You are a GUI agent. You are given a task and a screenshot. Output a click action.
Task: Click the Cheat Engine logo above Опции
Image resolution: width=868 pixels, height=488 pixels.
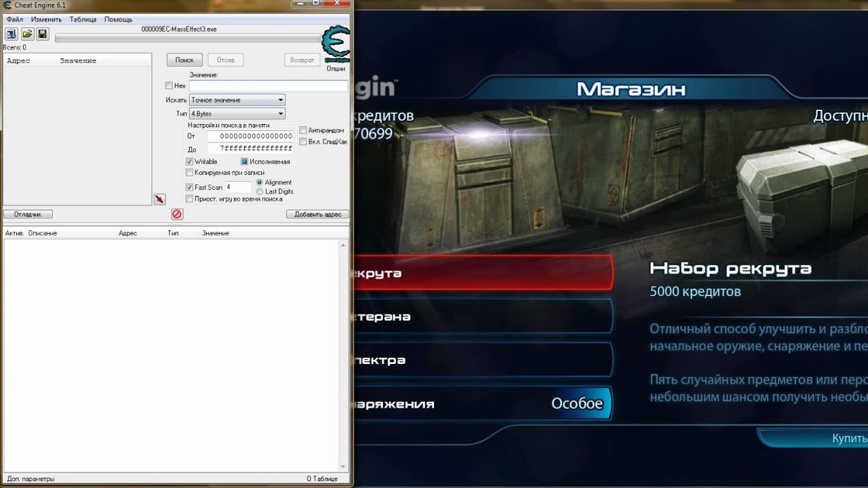pos(336,45)
